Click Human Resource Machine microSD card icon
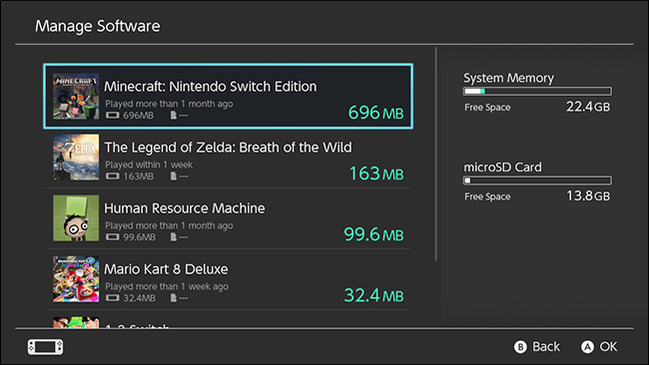Screen dimensions: 649x365 point(173,237)
